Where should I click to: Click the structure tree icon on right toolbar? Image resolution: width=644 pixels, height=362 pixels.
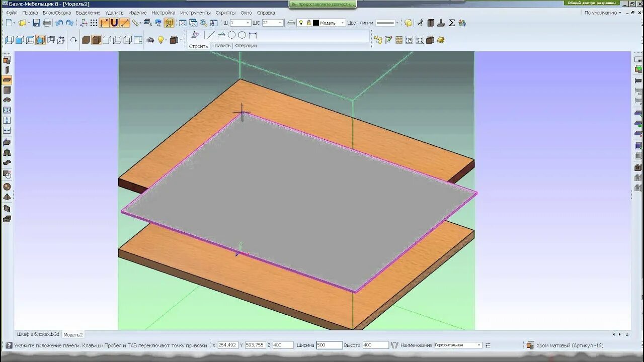[x=378, y=40]
